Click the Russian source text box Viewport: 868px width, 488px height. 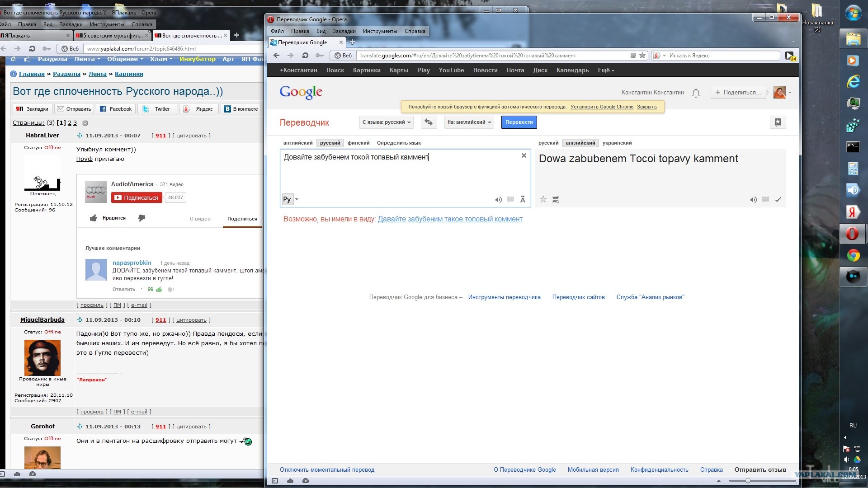[405, 178]
